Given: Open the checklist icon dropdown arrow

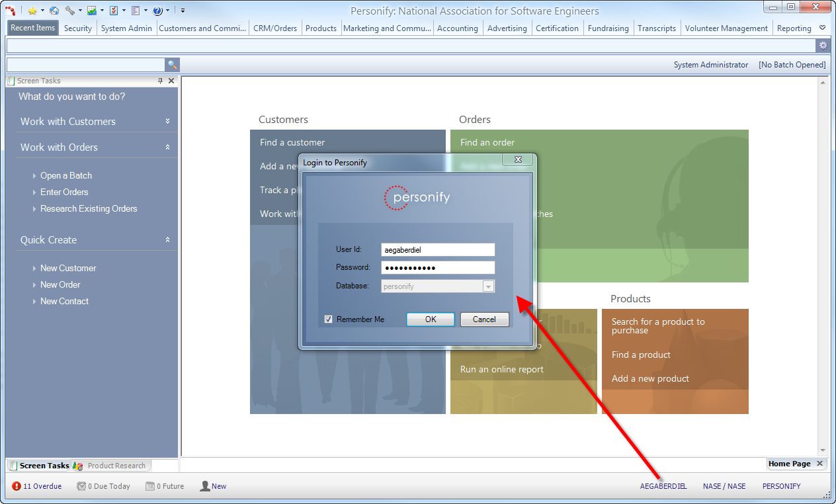Looking at the screenshot, I should coord(124,11).
